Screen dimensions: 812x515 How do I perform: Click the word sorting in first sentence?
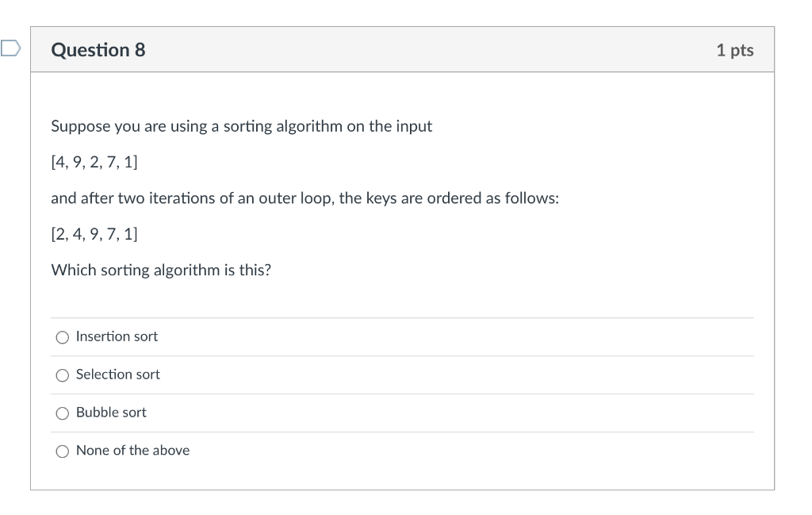[x=247, y=127]
